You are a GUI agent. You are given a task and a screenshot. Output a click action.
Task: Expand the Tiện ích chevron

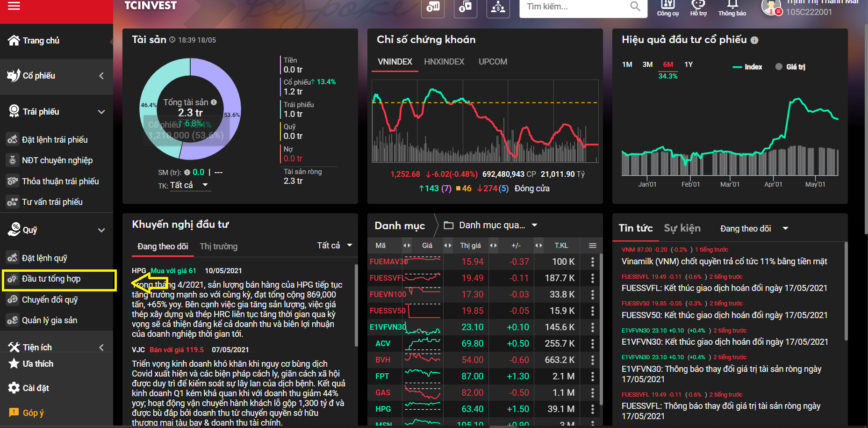coord(101,347)
